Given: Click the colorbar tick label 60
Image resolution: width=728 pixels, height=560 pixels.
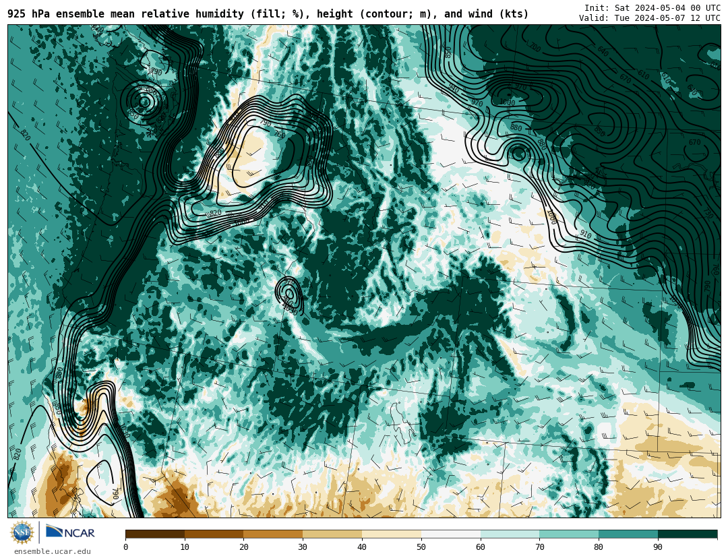Looking at the screenshot, I should pos(481,547).
